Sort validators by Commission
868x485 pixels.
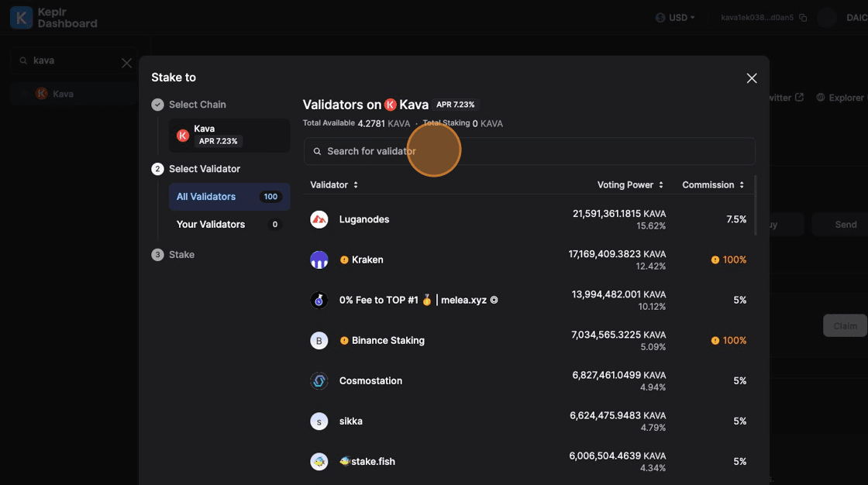pyautogui.click(x=713, y=184)
